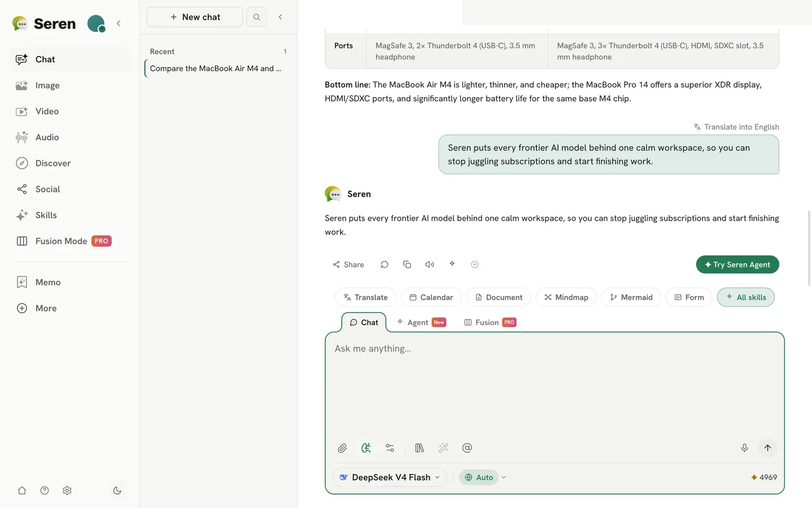The width and height of the screenshot is (812, 508).
Task: Select the Translate skill chip
Action: coord(365,297)
